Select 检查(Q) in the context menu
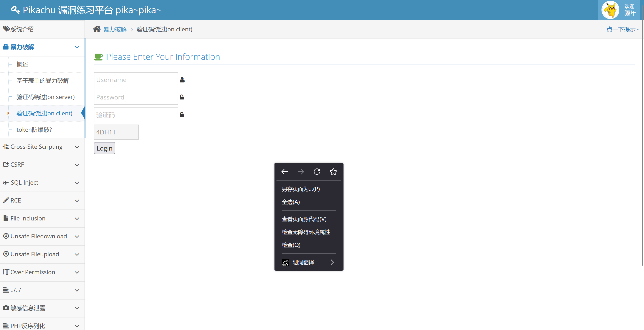The width and height of the screenshot is (644, 330). 291,245
